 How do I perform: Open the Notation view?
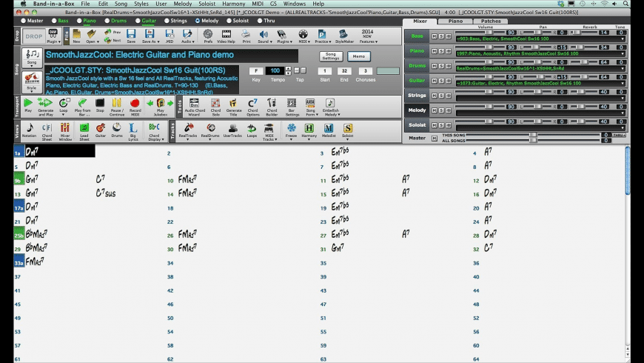point(29,131)
